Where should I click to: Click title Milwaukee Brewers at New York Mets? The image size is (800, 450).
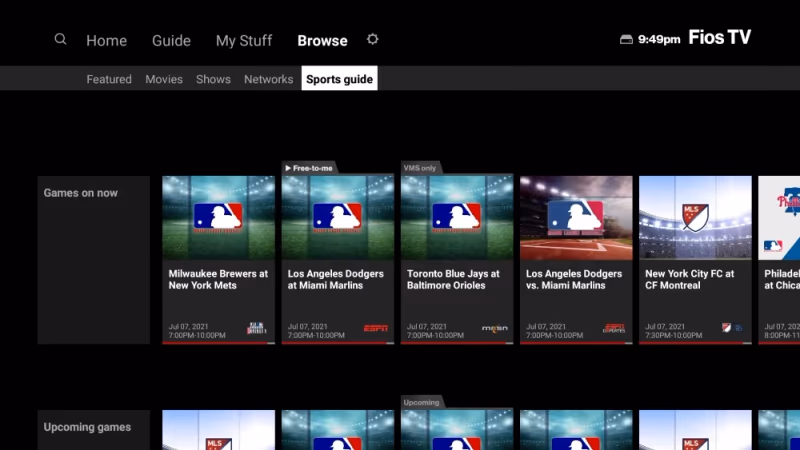click(218, 280)
